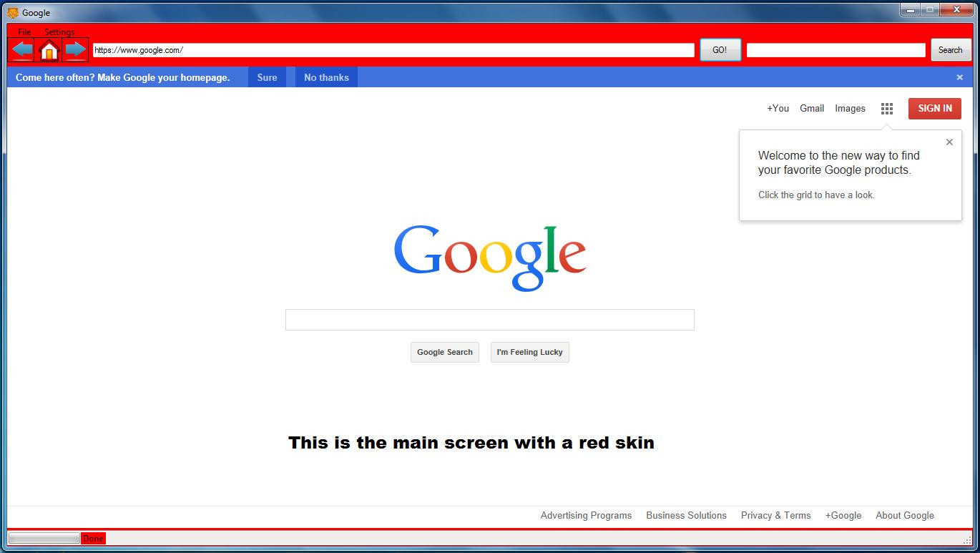Focus the toolbar search text box
Image resolution: width=980 pixels, height=553 pixels.
(x=836, y=50)
